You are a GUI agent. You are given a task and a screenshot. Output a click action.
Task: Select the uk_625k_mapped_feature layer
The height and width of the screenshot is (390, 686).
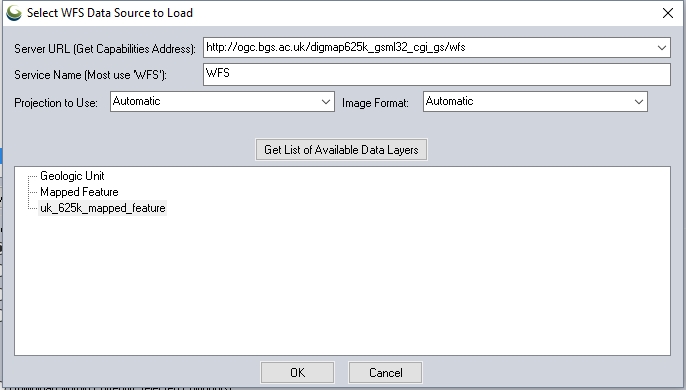click(102, 208)
